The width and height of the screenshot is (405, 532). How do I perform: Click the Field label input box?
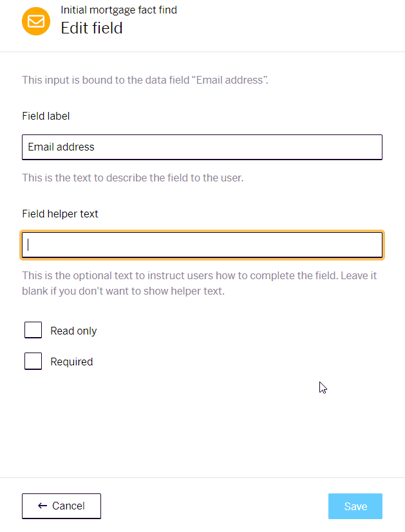pyautogui.click(x=202, y=147)
